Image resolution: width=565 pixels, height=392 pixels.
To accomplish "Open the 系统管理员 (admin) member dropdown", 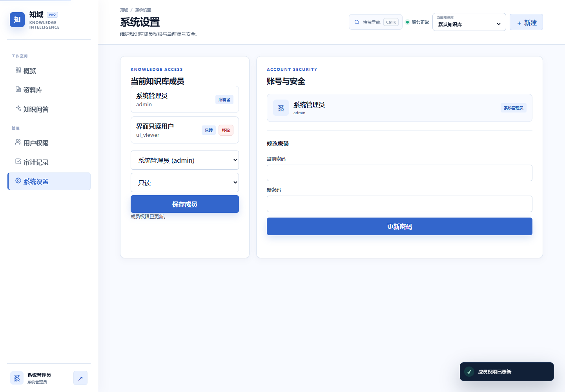I will [185, 160].
